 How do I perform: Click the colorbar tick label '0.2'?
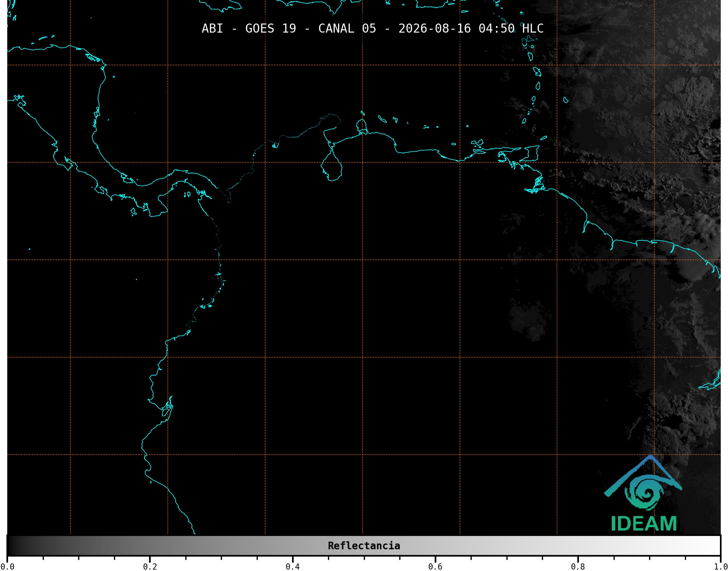coord(150,567)
